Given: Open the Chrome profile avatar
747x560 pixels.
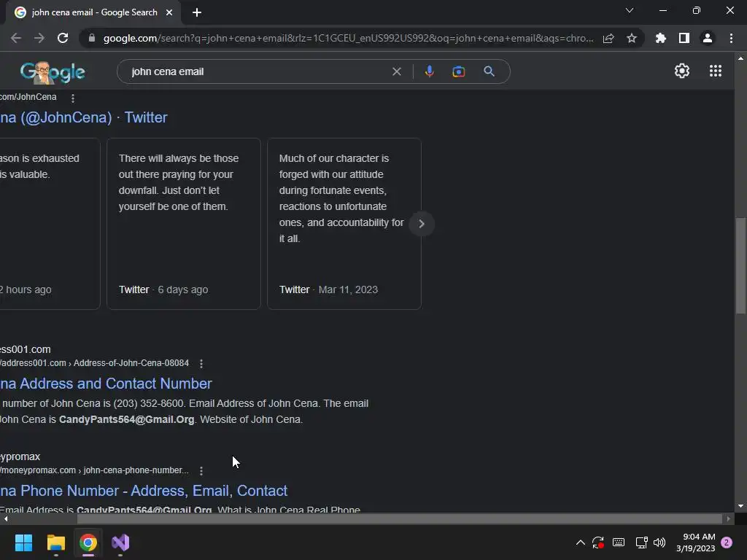Looking at the screenshot, I should [x=708, y=38].
